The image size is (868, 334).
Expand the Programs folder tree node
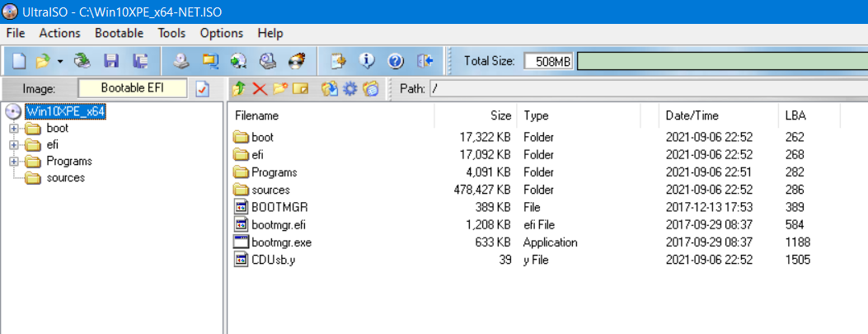[x=13, y=162]
